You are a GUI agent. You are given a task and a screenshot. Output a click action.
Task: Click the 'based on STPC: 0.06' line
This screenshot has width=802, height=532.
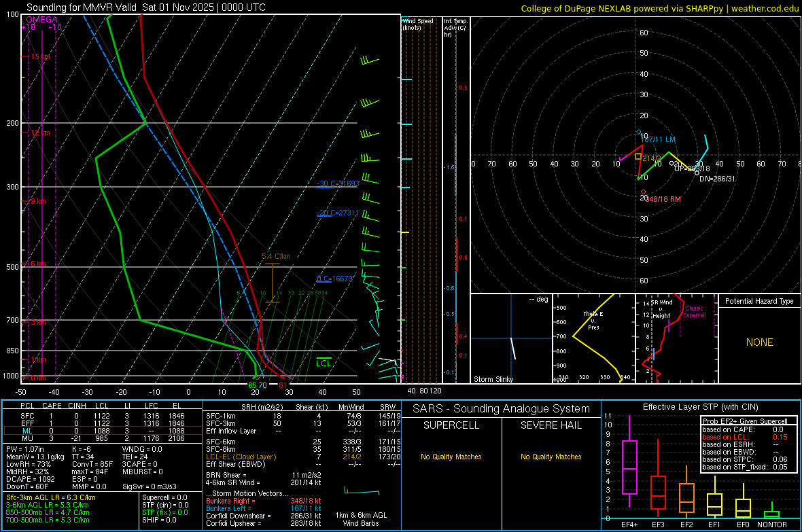(745, 459)
